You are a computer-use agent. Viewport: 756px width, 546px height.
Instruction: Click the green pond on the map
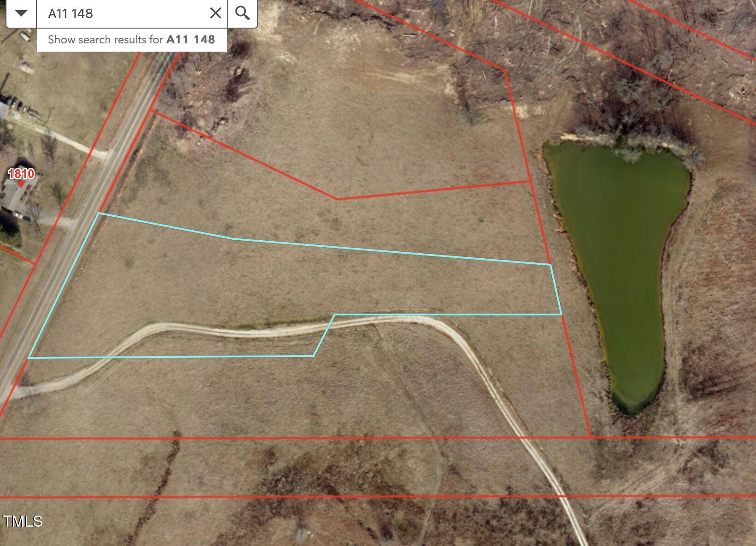point(622,258)
